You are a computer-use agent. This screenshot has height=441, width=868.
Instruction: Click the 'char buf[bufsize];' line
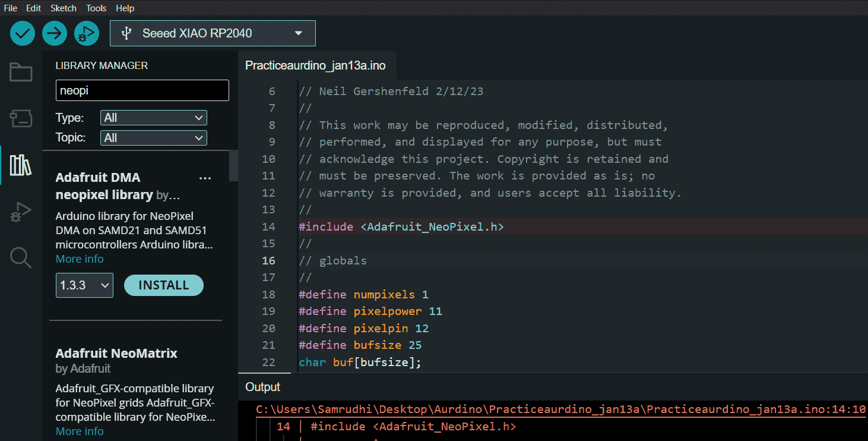[x=360, y=362]
